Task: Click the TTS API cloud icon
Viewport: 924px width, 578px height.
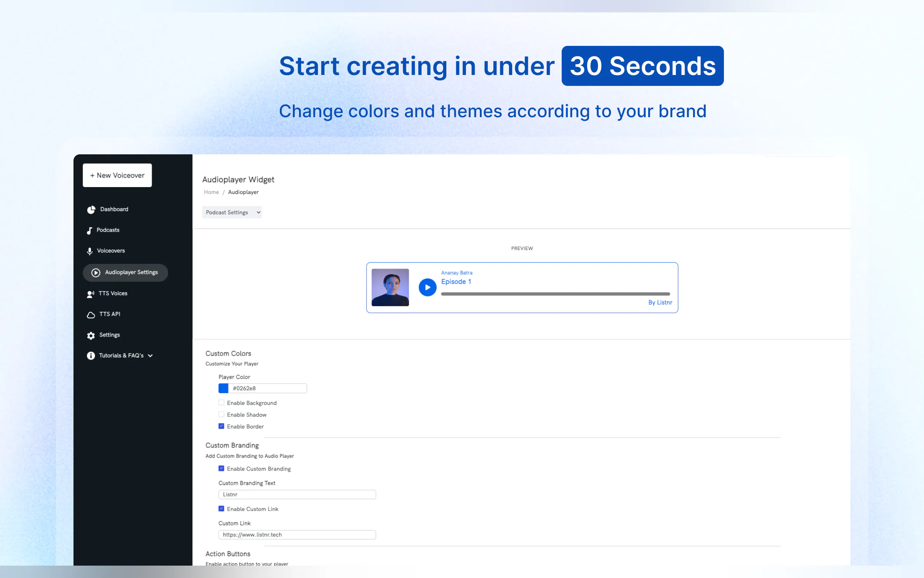Action: pyautogui.click(x=91, y=314)
